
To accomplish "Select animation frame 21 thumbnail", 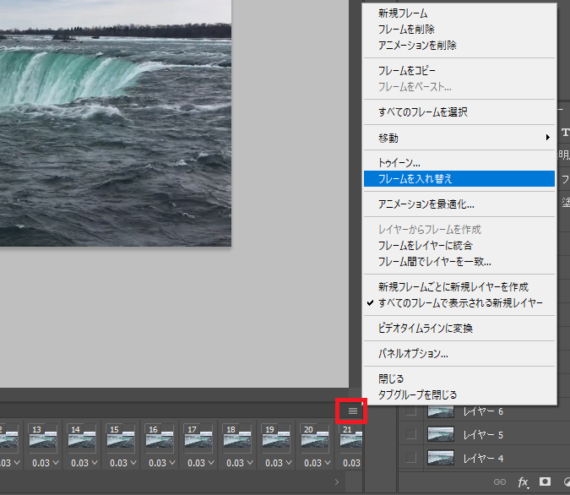I will pyautogui.click(x=351, y=438).
